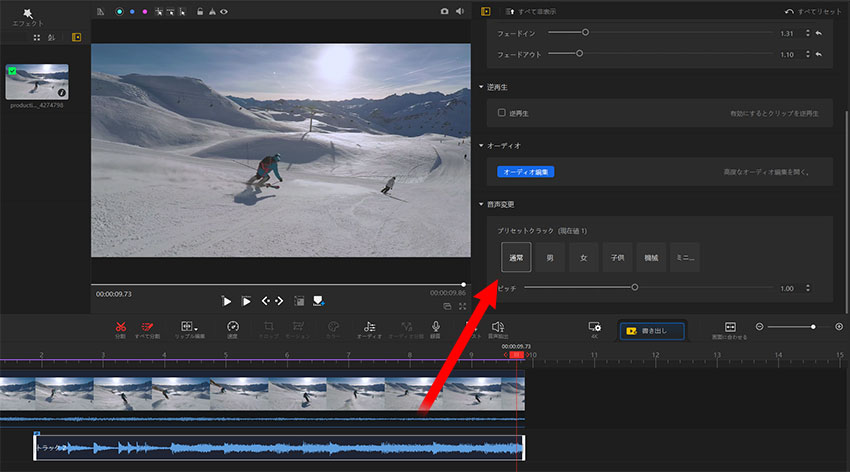Click the 音声抽出 speaker tool
Screen dimensions: 850x472
point(498,329)
